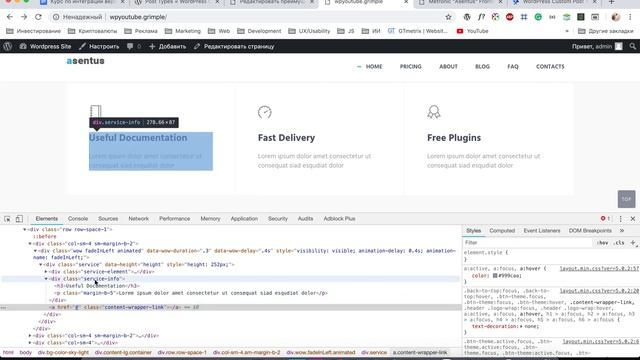This screenshot has height=360, width=640.
Task: Toggle the :hov element state panel
Action: (x=602, y=242)
